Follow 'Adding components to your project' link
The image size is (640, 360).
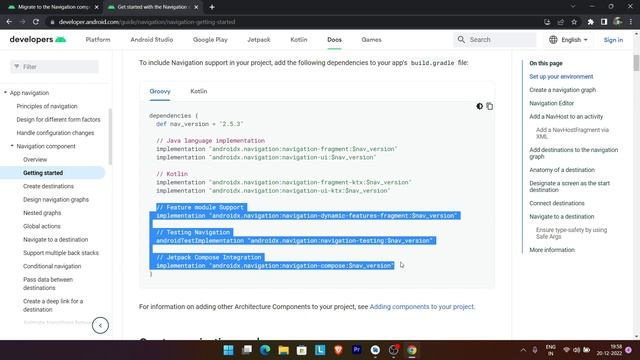[x=422, y=307]
